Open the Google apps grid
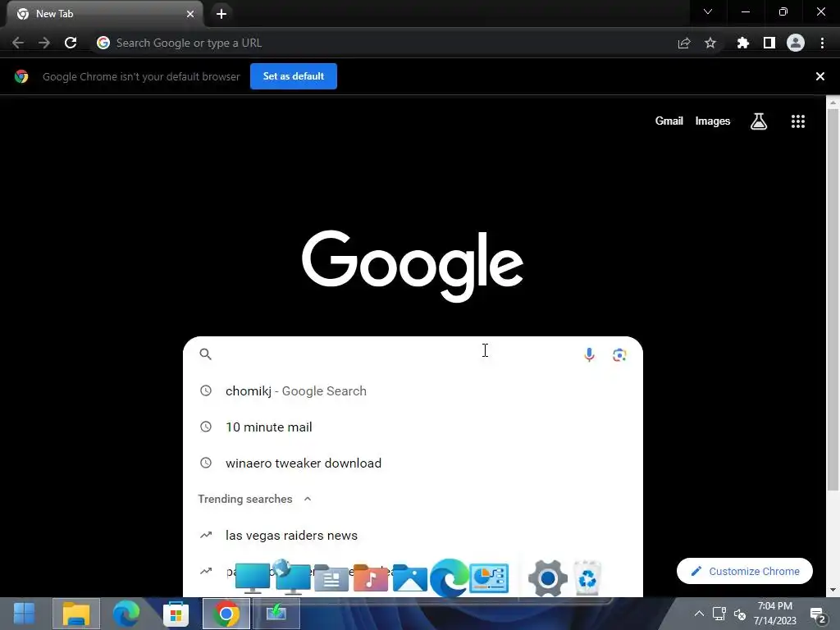The height and width of the screenshot is (630, 840). tap(798, 121)
